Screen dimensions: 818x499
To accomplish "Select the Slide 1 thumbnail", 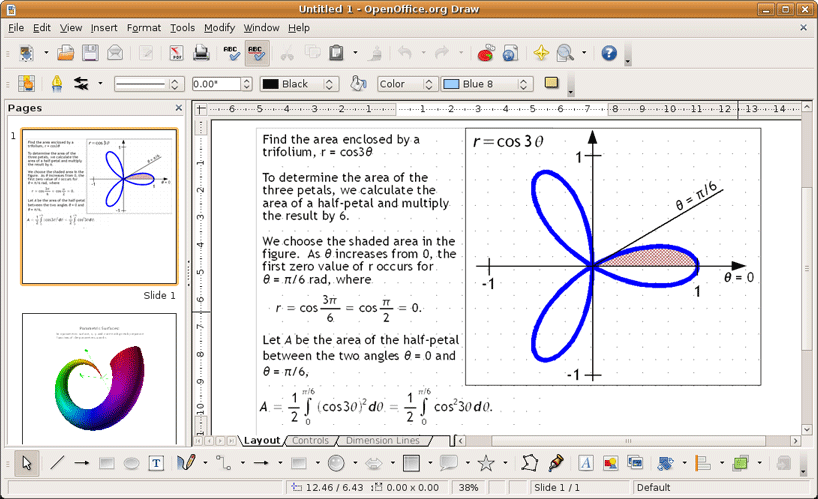I will (x=99, y=206).
